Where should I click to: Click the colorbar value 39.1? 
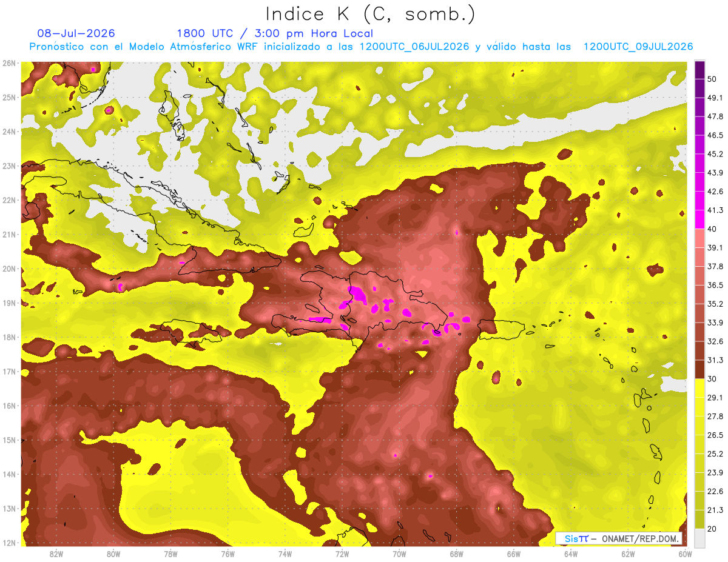[x=716, y=247]
